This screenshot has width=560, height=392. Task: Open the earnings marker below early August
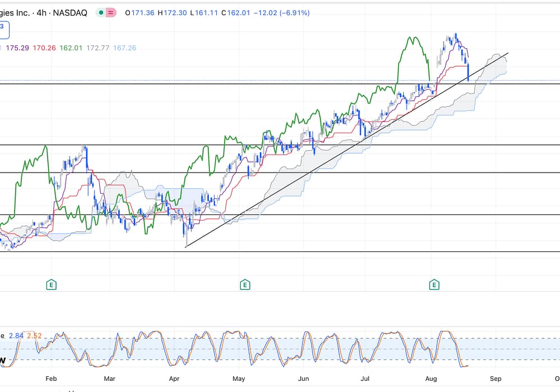[434, 285]
